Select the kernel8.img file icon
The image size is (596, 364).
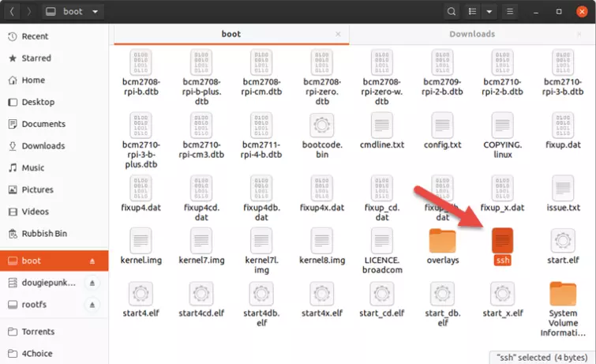322,240
